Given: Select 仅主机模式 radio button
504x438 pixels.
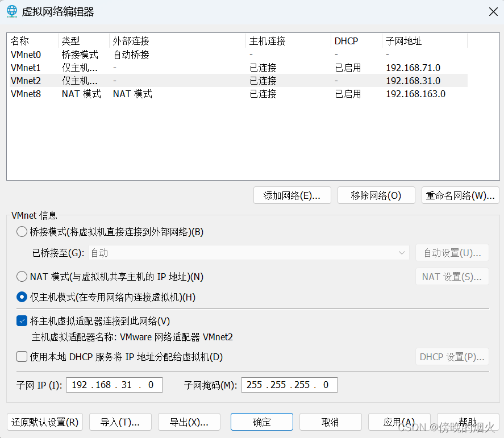Looking at the screenshot, I should click(22, 297).
